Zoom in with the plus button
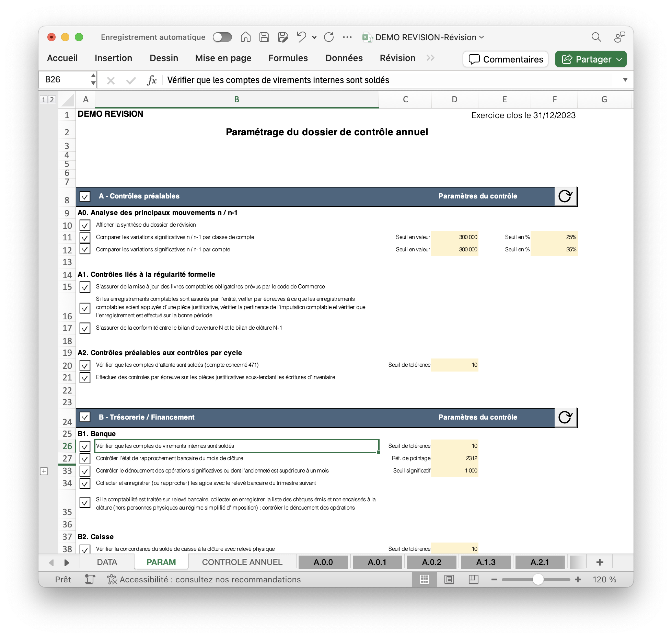Viewport: 672px width, 638px height. (x=578, y=580)
